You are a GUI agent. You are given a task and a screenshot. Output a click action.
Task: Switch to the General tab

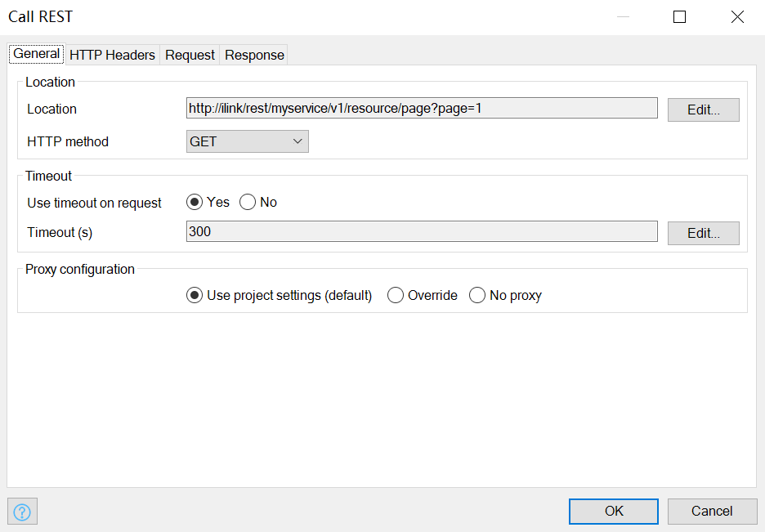pyautogui.click(x=37, y=54)
